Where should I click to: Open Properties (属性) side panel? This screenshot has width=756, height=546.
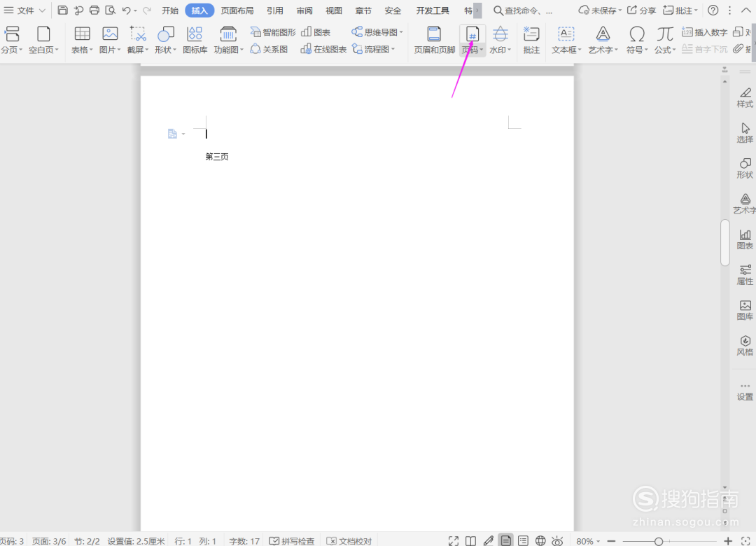pos(744,275)
